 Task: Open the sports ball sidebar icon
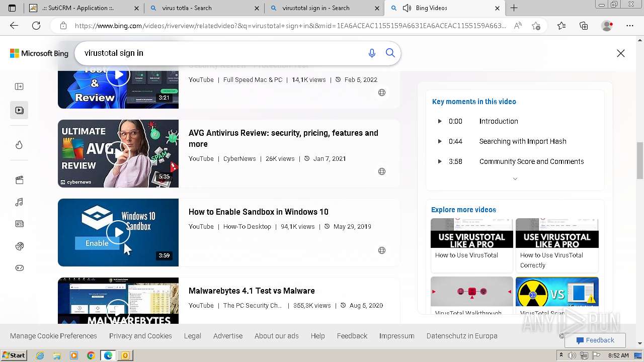(19, 246)
